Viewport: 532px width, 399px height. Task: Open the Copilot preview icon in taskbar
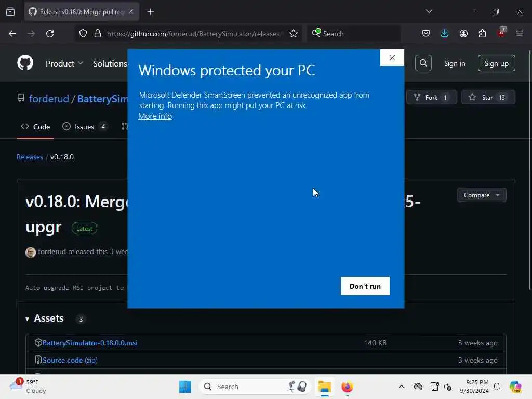coord(515,387)
